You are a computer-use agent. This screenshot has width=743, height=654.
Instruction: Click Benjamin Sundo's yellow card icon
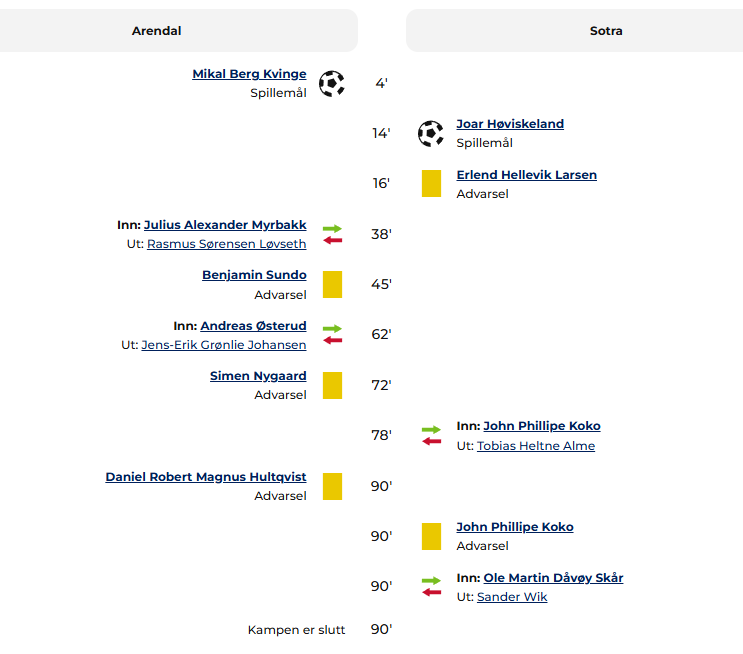pos(332,284)
